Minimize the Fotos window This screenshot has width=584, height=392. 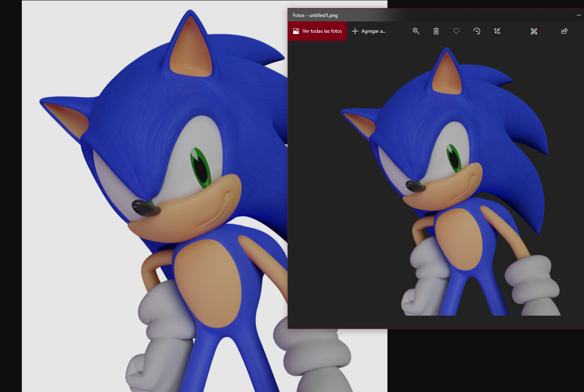(x=578, y=15)
